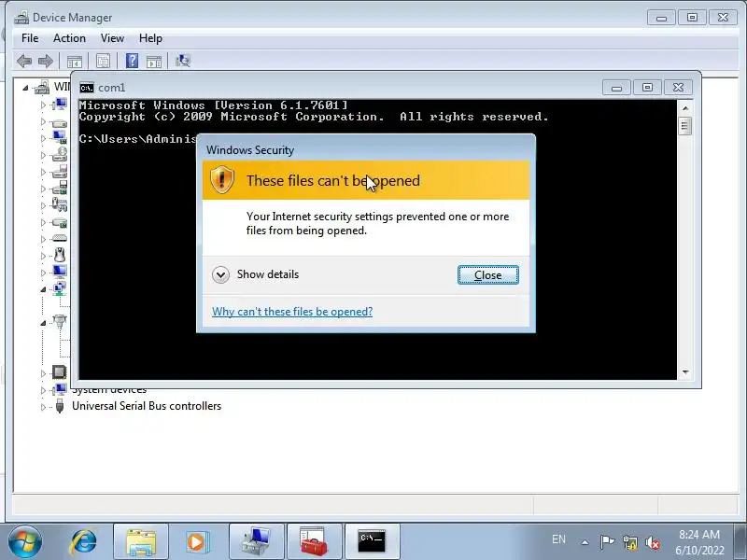Select the Human Interface Devices joystick icon
The image size is (747, 560).
click(60, 204)
